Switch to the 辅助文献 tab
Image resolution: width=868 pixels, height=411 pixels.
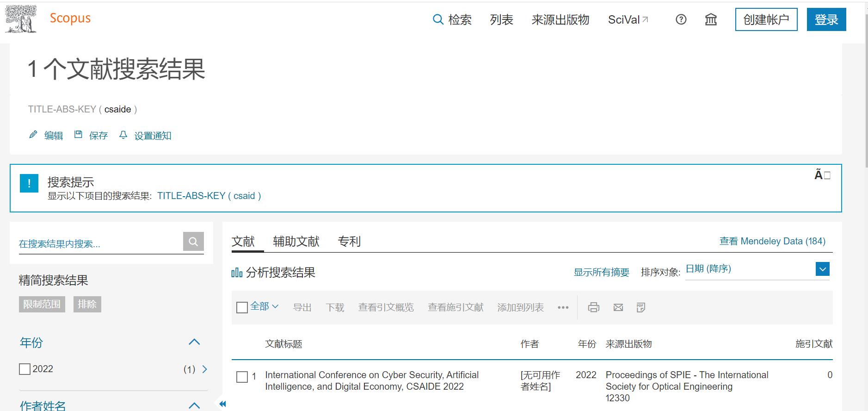tap(296, 241)
